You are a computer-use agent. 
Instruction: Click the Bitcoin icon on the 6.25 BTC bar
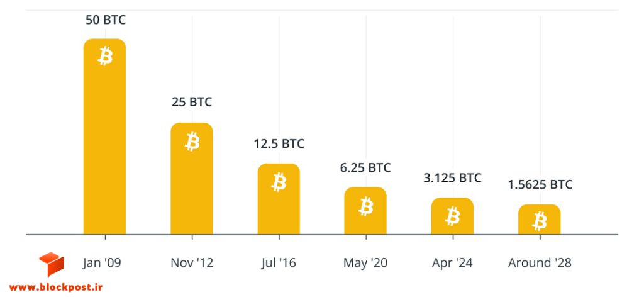pyautogui.click(x=366, y=206)
